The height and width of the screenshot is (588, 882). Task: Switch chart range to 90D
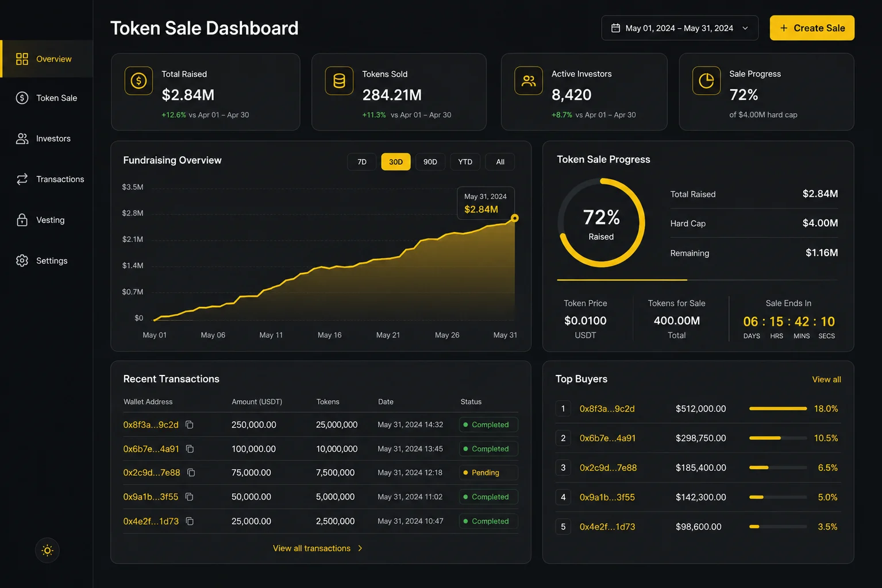click(x=430, y=162)
